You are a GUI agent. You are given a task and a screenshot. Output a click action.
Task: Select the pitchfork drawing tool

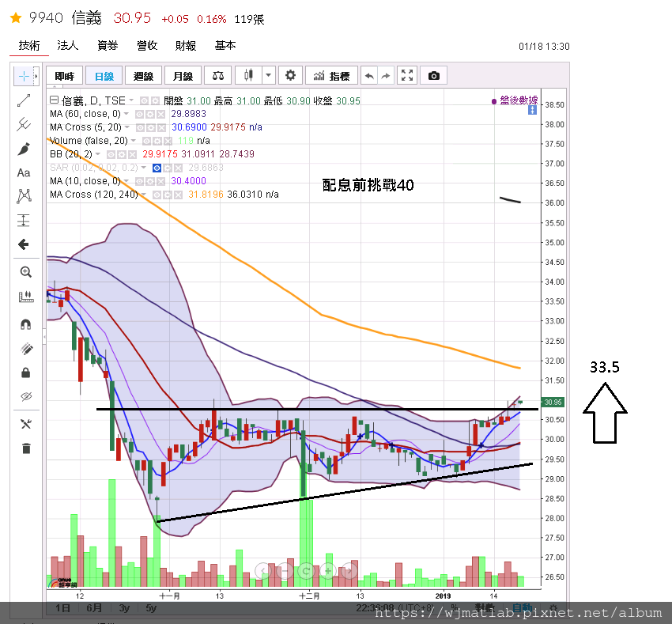pos(24,124)
